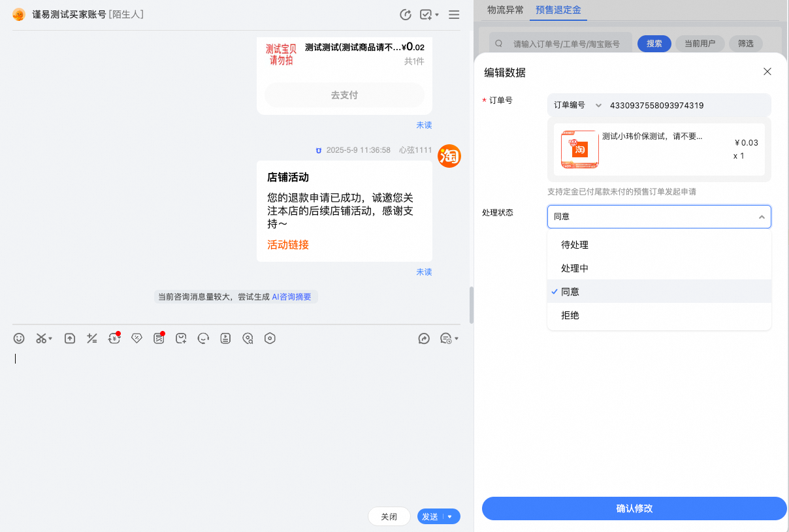Viewport: 789px width, 532px height.
Task: Switch to the 物流异常 tab
Action: pos(505,10)
